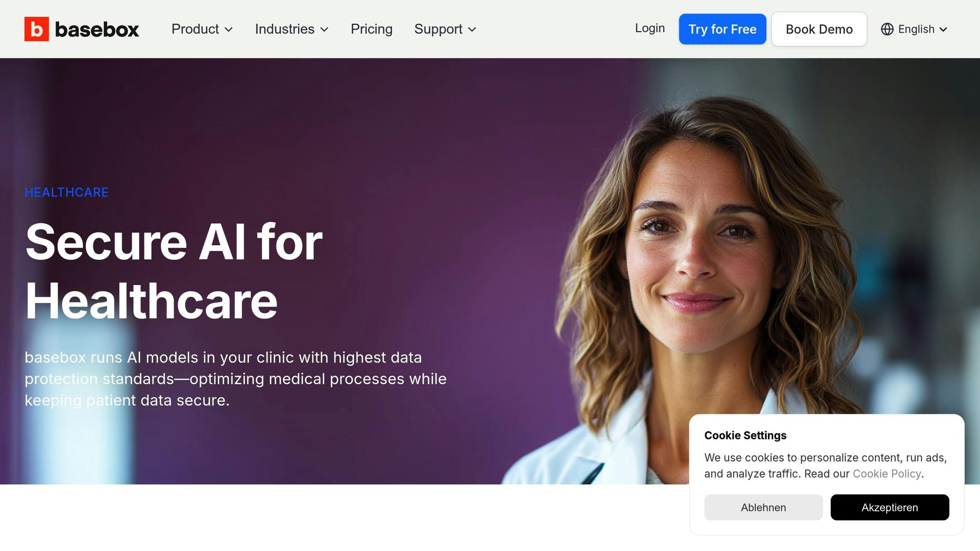Expand the Support menu chevron
980x551 pixels.
click(x=472, y=30)
